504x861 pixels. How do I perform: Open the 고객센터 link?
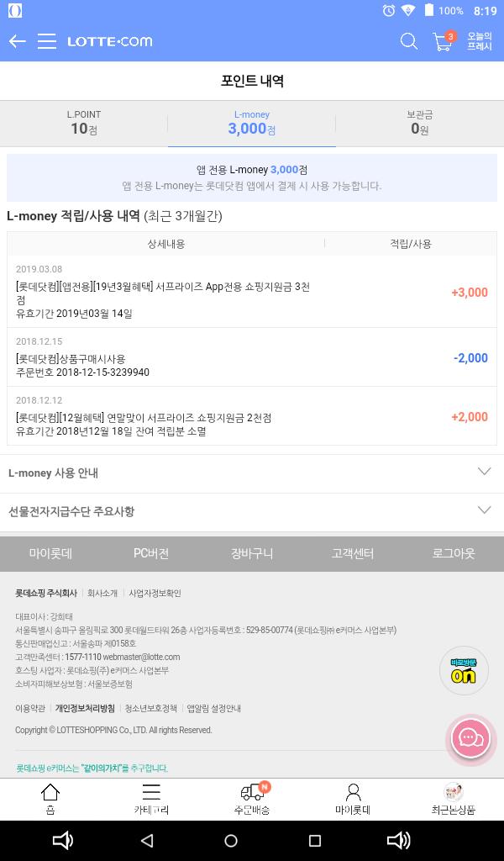click(353, 553)
